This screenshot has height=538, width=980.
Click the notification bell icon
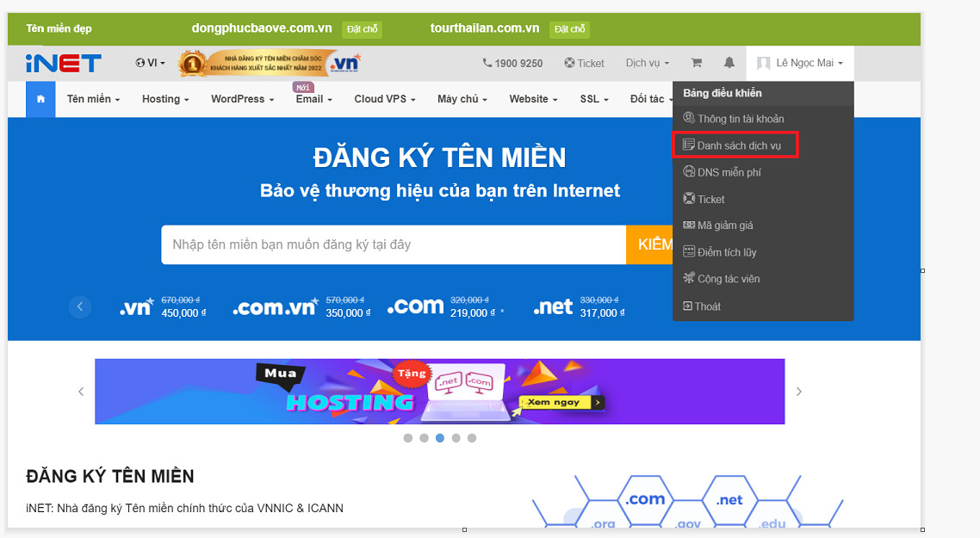tap(729, 63)
